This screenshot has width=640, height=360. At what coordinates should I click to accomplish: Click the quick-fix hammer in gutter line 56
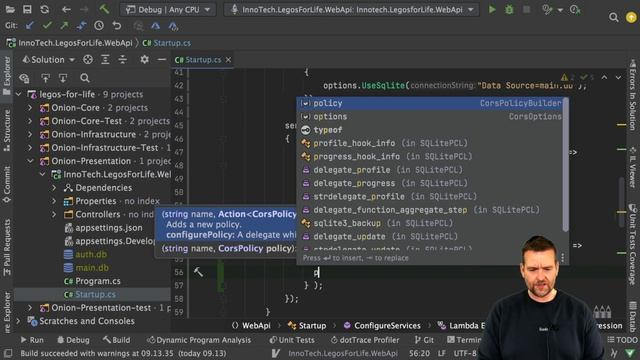pyautogui.click(x=198, y=272)
